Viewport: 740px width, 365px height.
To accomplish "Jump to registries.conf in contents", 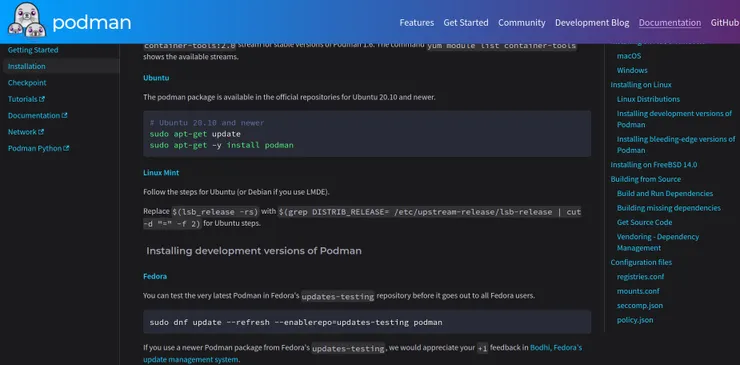I will point(640,277).
